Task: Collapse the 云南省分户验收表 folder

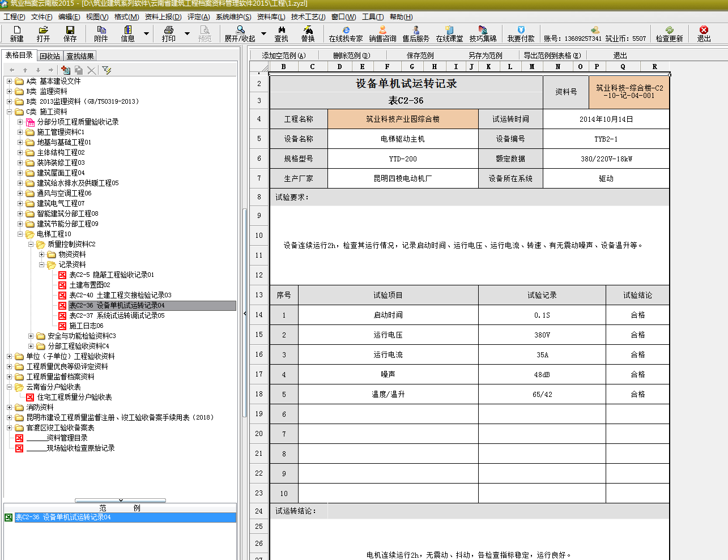Action: (x=9, y=387)
